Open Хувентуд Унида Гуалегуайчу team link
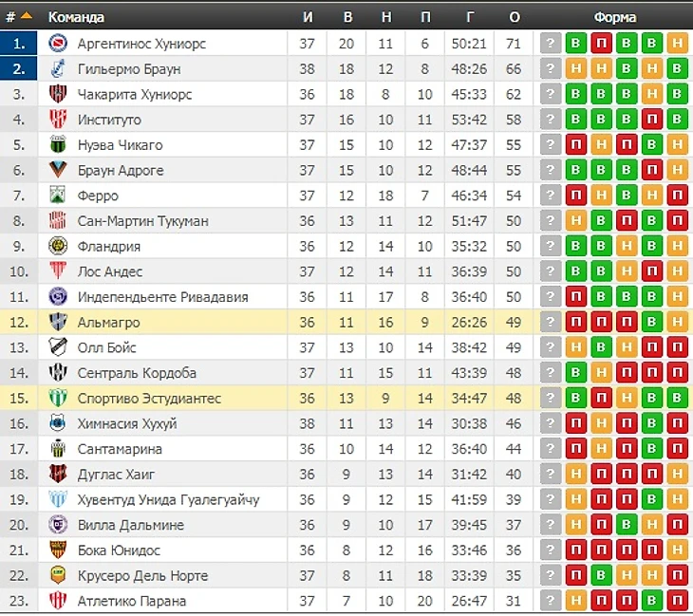Image resolution: width=693 pixels, height=616 pixels. [x=168, y=500]
